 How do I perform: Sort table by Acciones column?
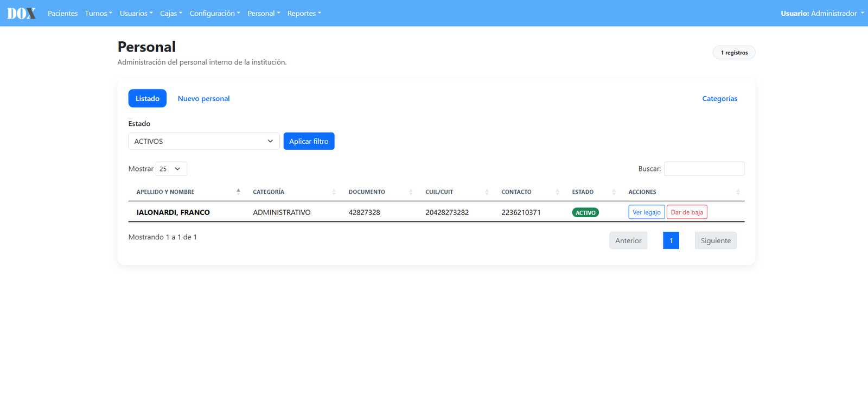coord(683,192)
